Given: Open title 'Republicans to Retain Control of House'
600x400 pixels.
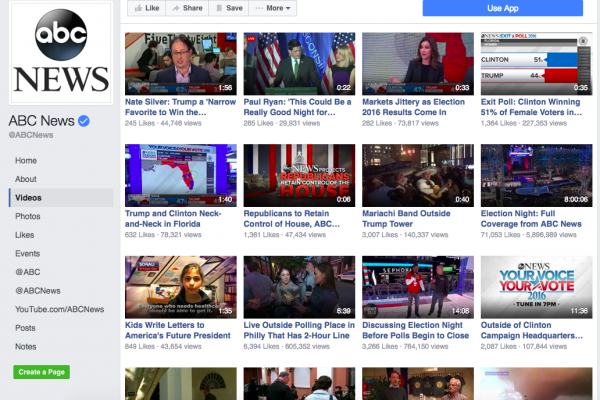Looking at the screenshot, I should [292, 219].
